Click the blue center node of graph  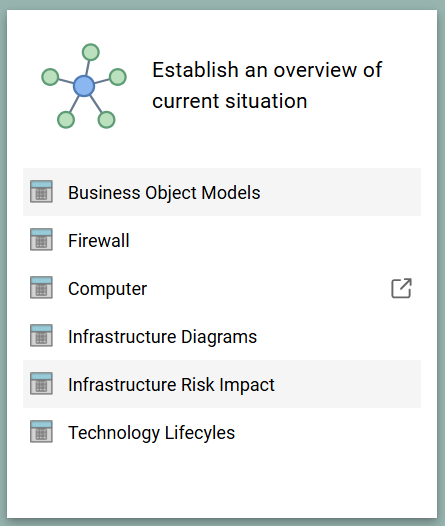pyautogui.click(x=84, y=86)
